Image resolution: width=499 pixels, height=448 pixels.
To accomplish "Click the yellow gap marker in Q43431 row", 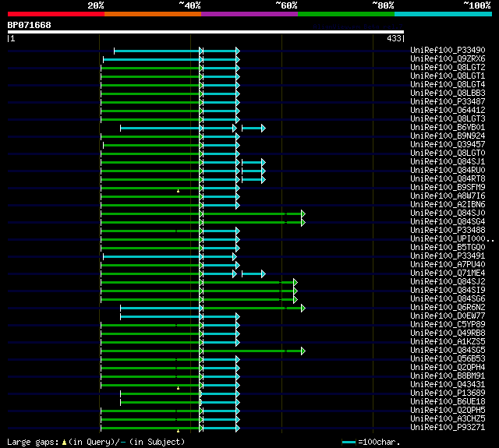I will 179,388.
